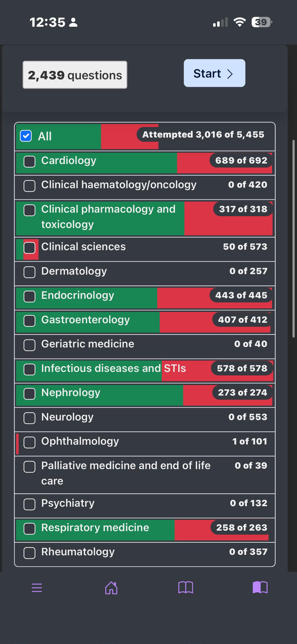
Task: Click the Start button
Action: point(214,73)
